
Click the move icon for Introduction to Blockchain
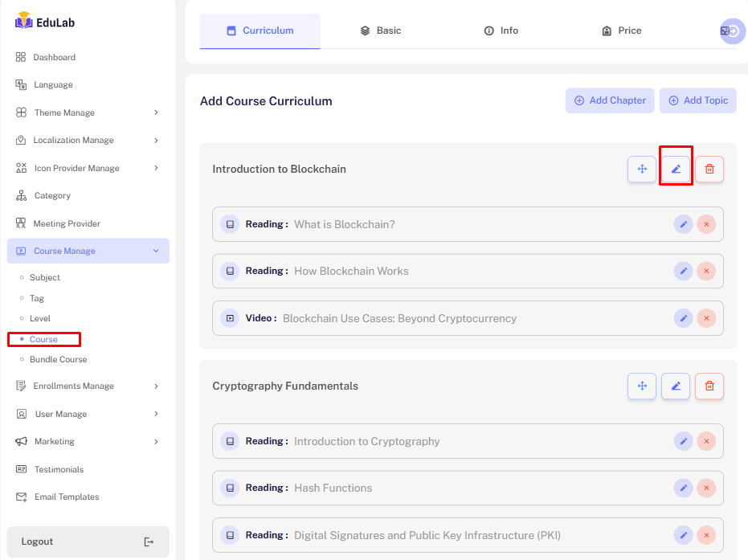(x=642, y=170)
